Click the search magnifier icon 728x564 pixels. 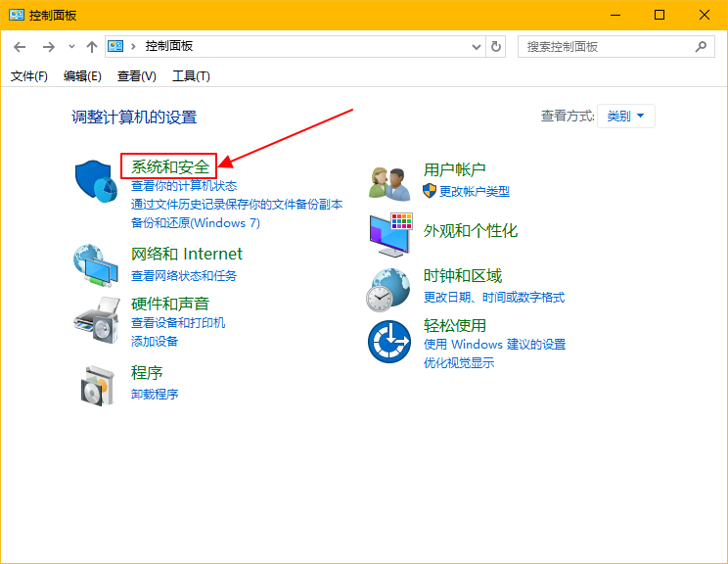pos(701,46)
